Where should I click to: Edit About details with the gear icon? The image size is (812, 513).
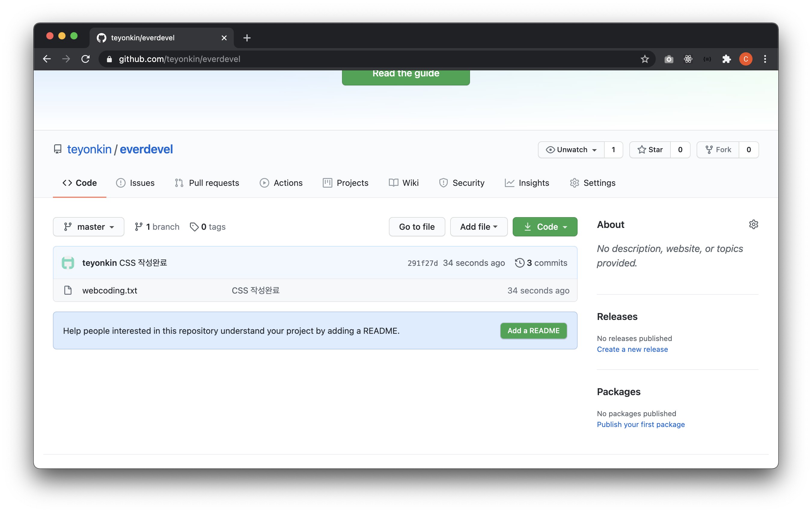[753, 224]
